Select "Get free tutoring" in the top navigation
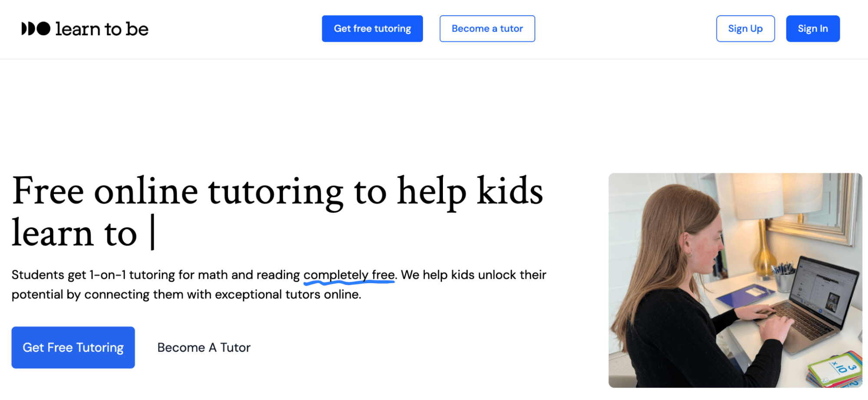Screen dimensions: 868x400 click(x=372, y=29)
